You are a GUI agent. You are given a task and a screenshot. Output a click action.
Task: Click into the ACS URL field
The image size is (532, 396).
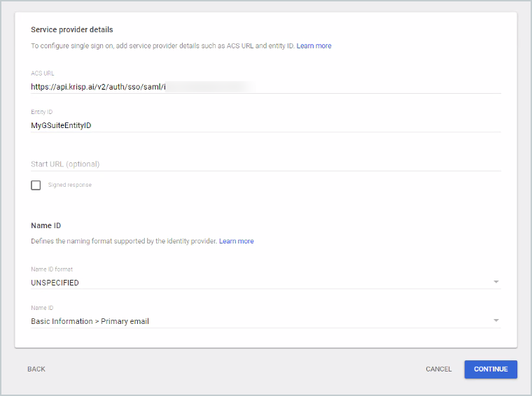[266, 87]
